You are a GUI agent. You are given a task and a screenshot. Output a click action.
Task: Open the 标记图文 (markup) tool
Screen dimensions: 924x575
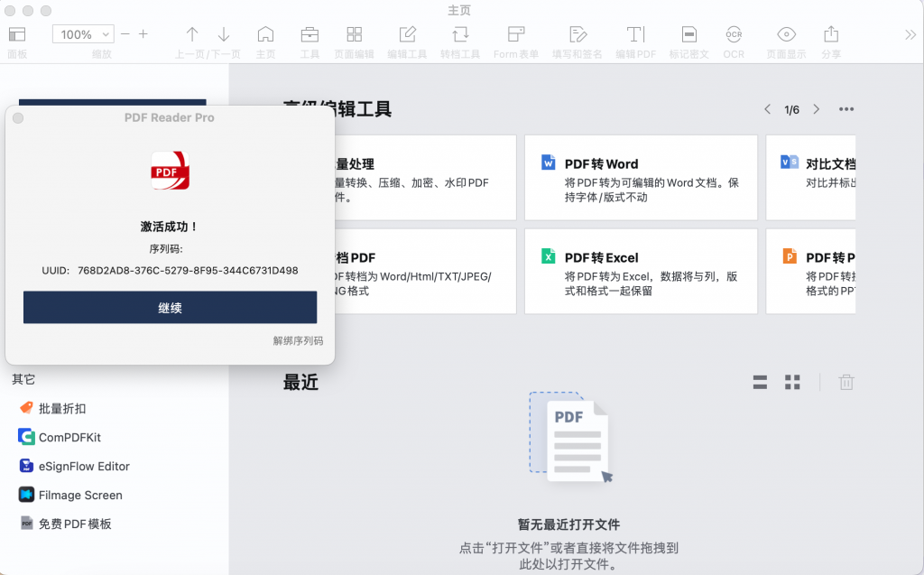click(689, 36)
